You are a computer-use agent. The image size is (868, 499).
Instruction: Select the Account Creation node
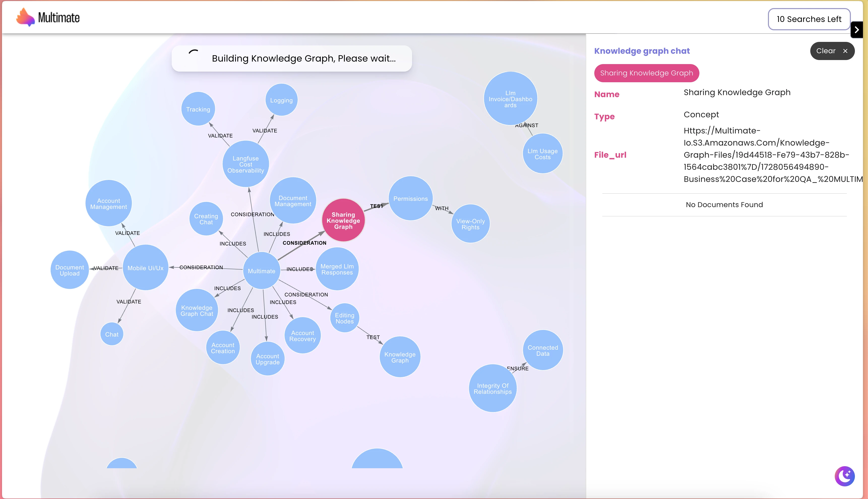(x=223, y=348)
